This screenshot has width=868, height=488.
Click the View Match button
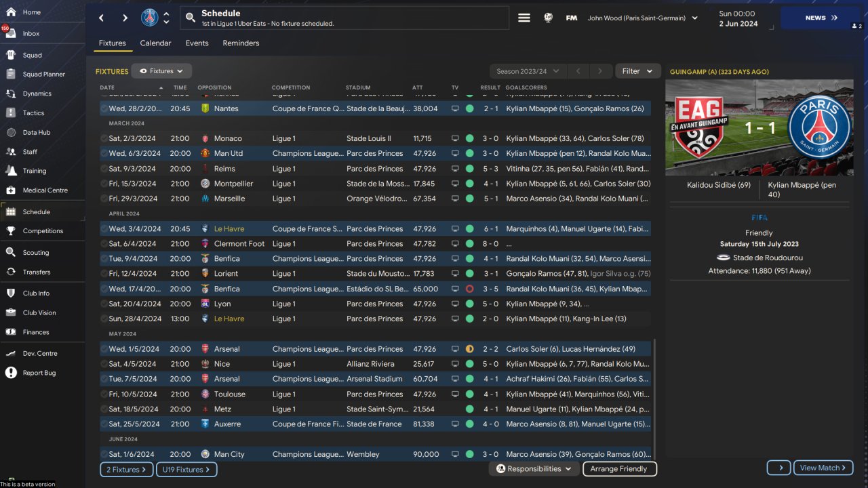(823, 468)
